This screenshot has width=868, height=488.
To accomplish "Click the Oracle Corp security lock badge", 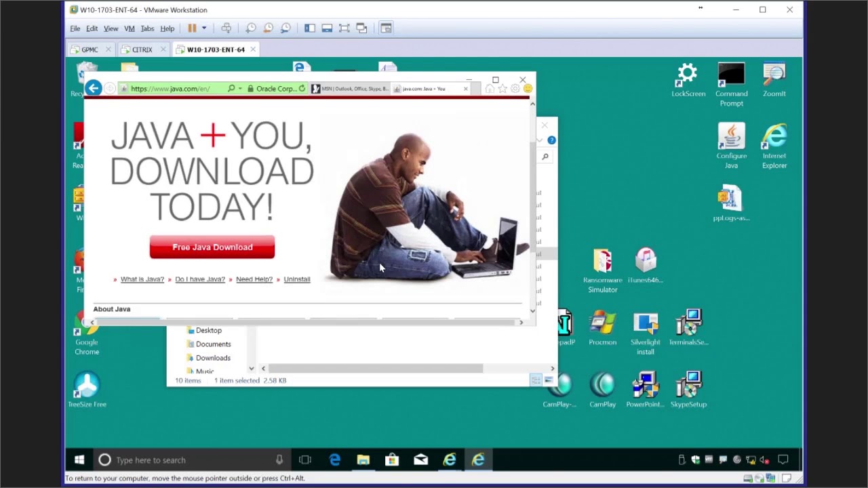I will tap(272, 89).
